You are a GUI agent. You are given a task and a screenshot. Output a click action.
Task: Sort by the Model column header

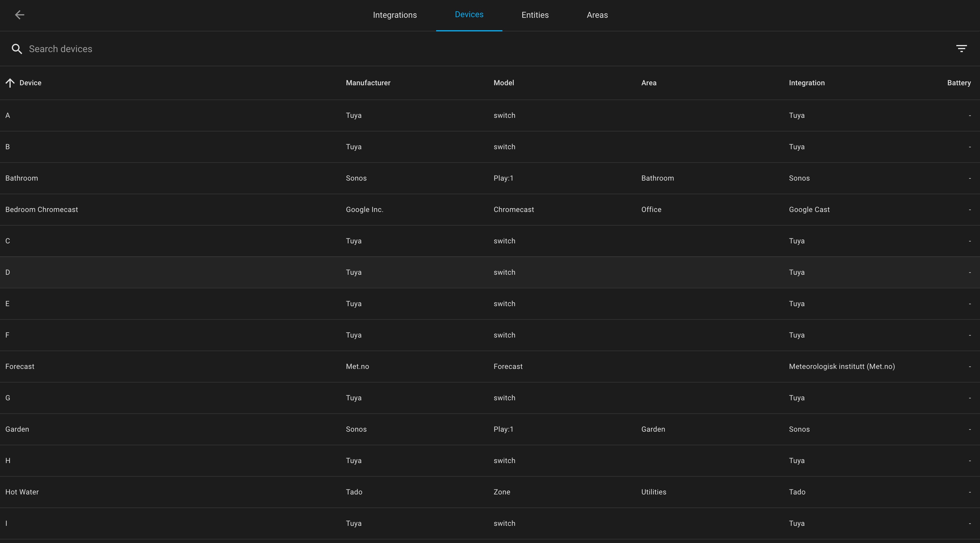pyautogui.click(x=504, y=83)
